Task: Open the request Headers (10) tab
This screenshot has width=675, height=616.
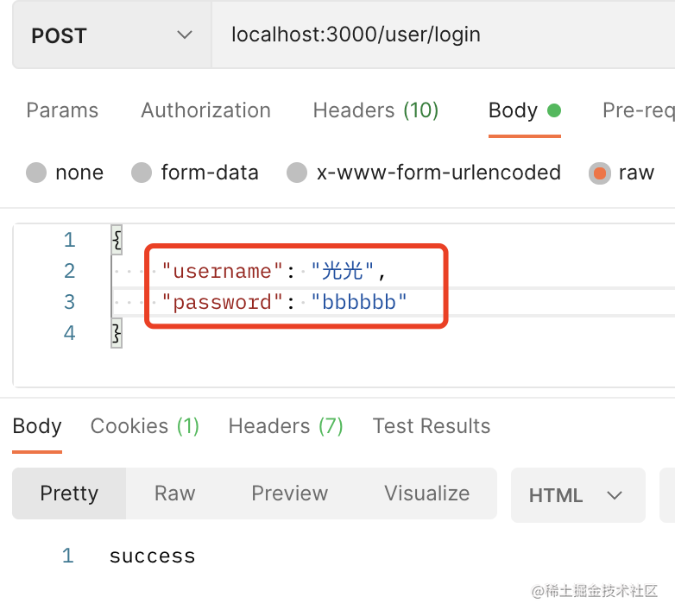Action: pos(375,110)
